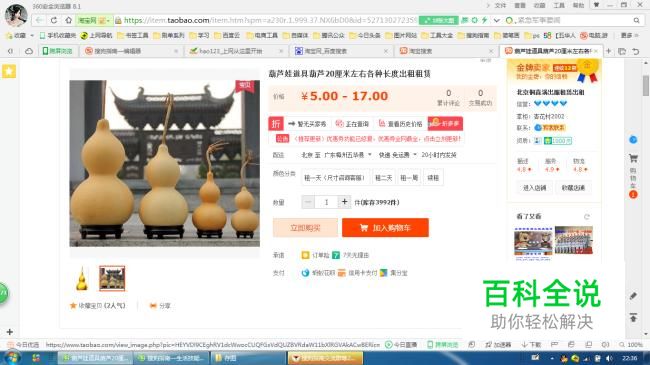Click the 收藏宝贝 star icon

(x=73, y=306)
